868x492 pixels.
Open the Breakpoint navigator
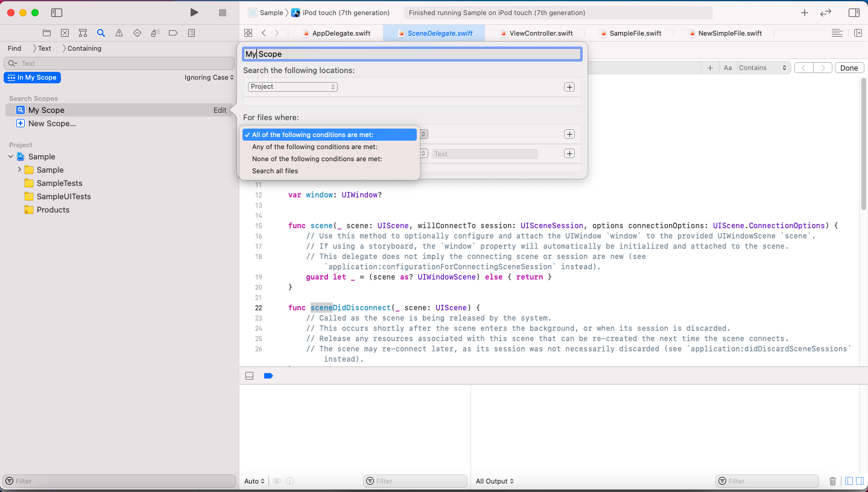pyautogui.click(x=173, y=33)
